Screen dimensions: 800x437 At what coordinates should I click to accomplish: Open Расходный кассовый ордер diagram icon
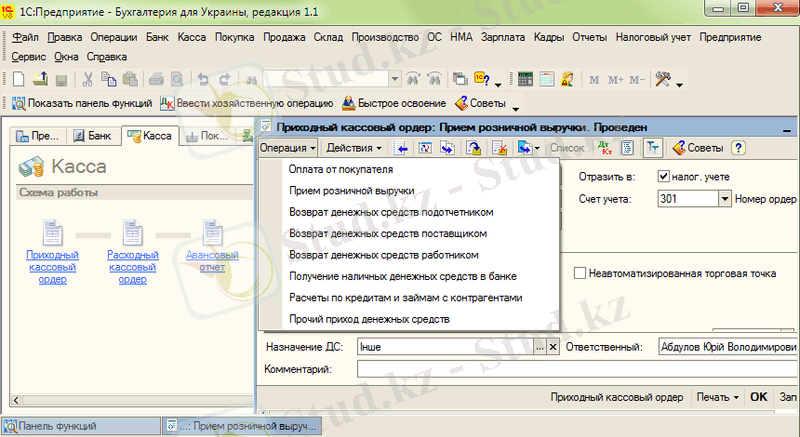(x=132, y=238)
